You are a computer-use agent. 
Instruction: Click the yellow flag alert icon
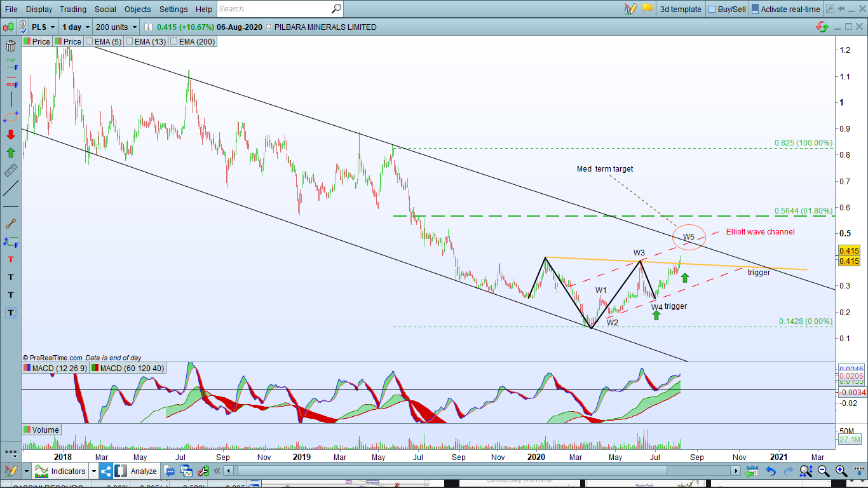(648, 9)
